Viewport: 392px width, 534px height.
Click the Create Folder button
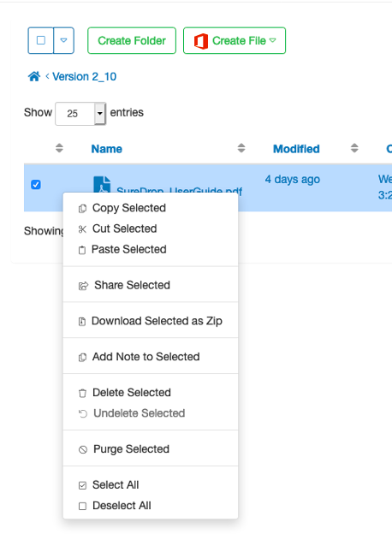tap(132, 40)
